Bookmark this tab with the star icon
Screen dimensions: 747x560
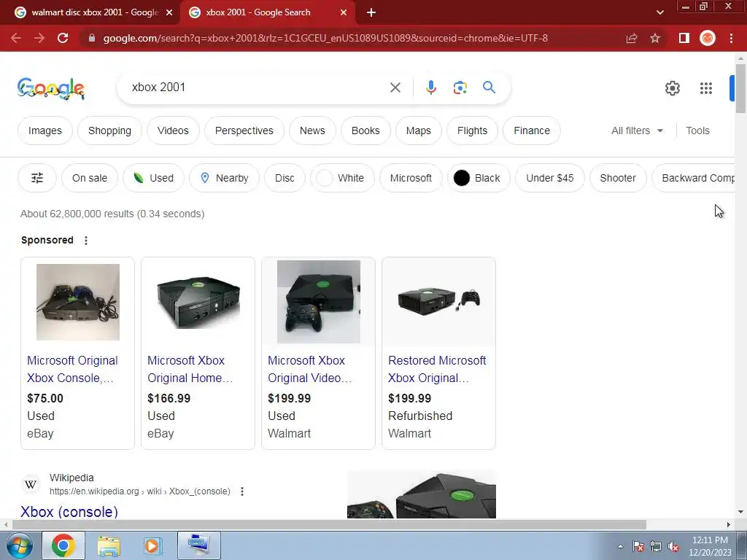[x=655, y=38]
